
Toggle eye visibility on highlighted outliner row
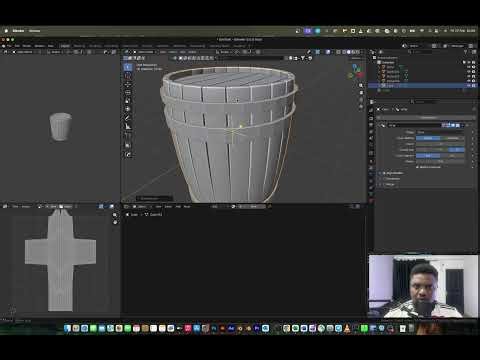coord(469,86)
